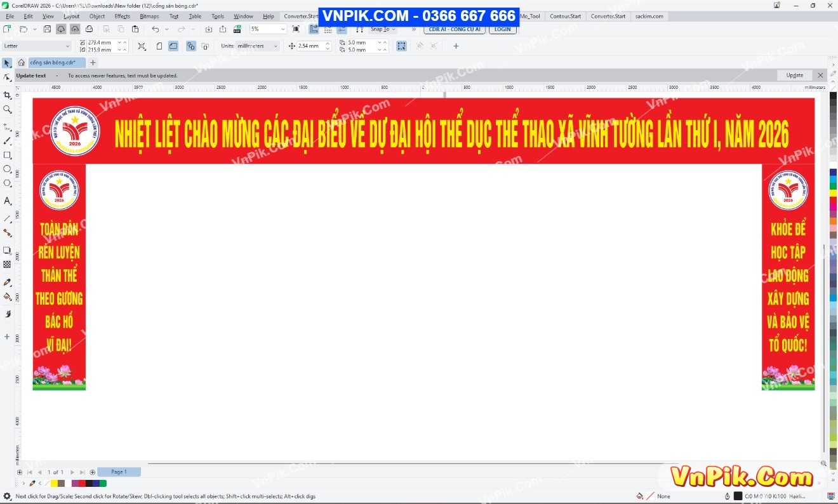Expand the Open recent files arrow
The image size is (838, 504).
[34, 29]
